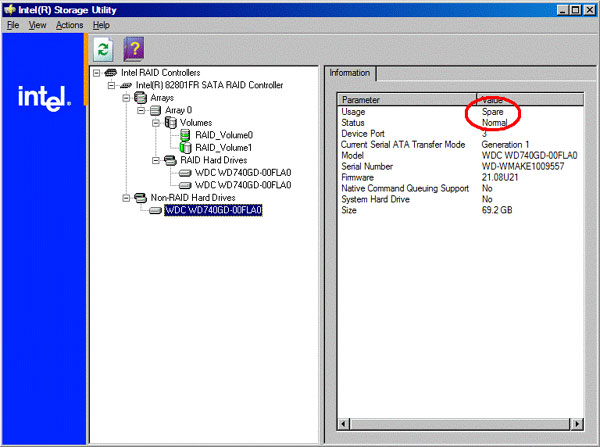The height and width of the screenshot is (447, 600).
Task: Click Native Command Queuing Support row
Action: point(461,189)
